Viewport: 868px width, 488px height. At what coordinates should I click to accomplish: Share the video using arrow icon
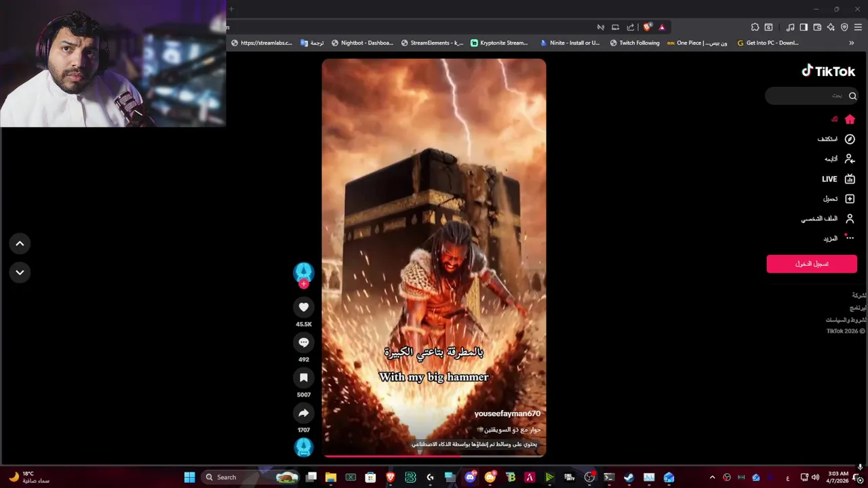coord(304,413)
